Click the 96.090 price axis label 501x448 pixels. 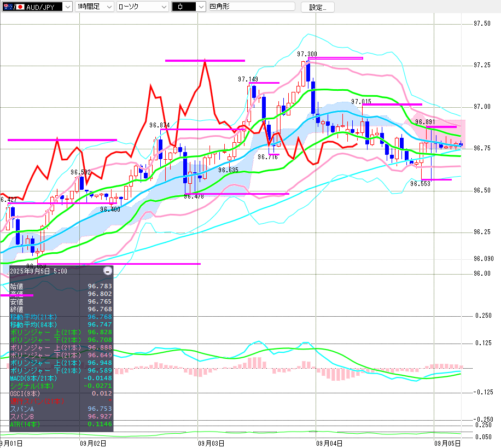[483, 259]
